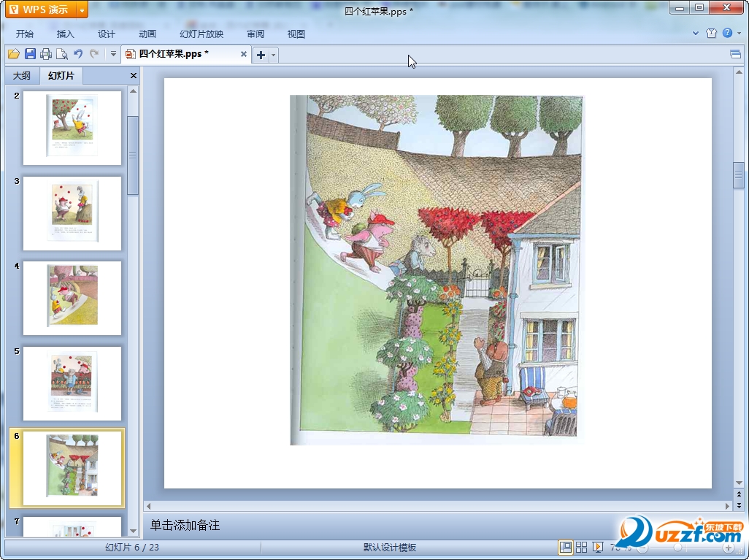
Task: Click the zoom slider handle
Action: 677,548
